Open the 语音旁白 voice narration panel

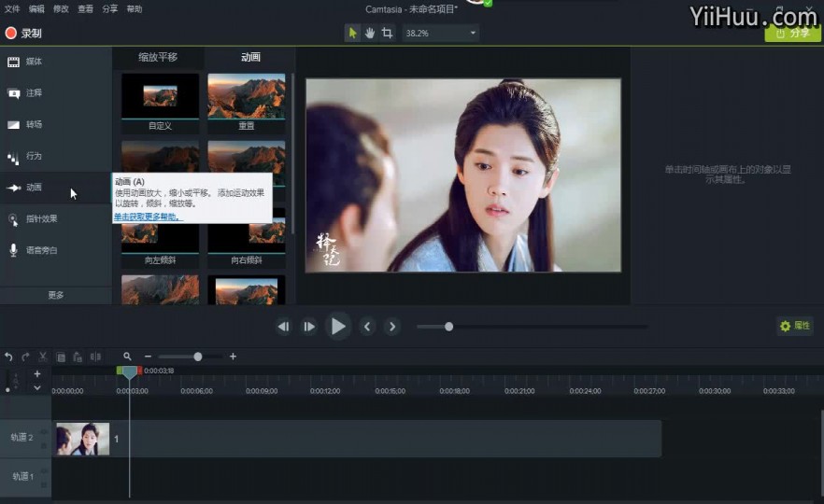[56, 250]
